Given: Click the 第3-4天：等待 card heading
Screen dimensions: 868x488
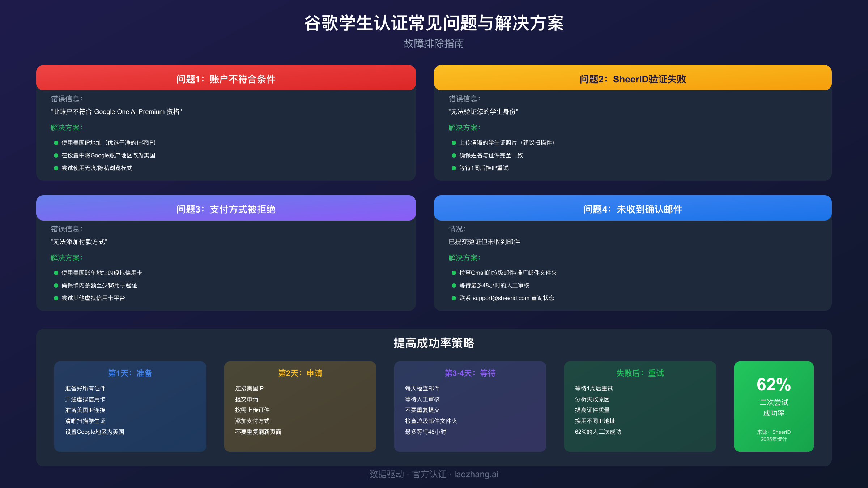Looking at the screenshot, I should [x=470, y=373].
